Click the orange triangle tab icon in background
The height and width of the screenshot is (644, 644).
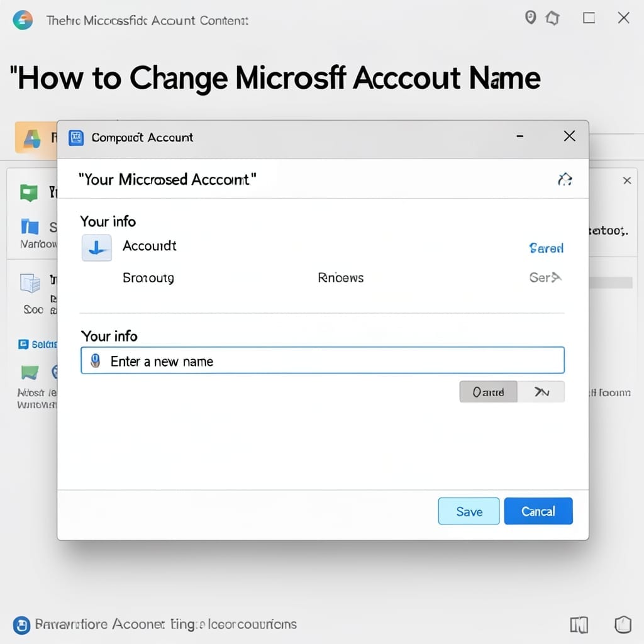31,138
